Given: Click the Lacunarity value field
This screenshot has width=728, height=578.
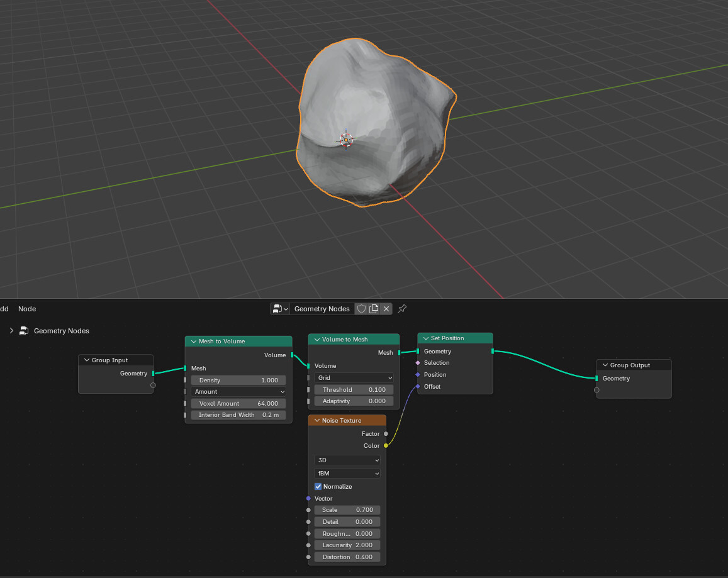Looking at the screenshot, I should (347, 545).
